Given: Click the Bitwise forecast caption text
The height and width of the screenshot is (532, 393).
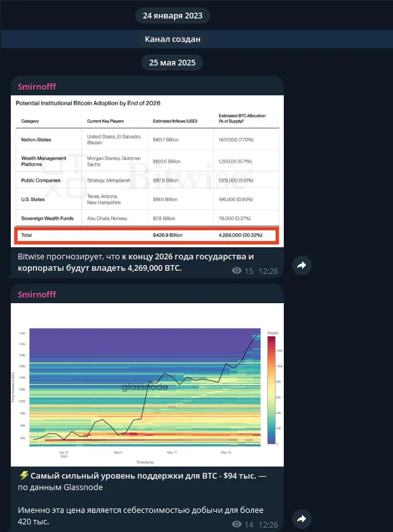Looking at the screenshot, I should pos(136,263).
